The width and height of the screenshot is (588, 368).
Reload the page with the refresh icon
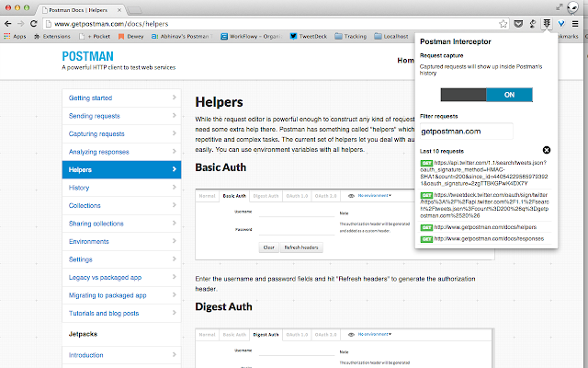pos(34,24)
